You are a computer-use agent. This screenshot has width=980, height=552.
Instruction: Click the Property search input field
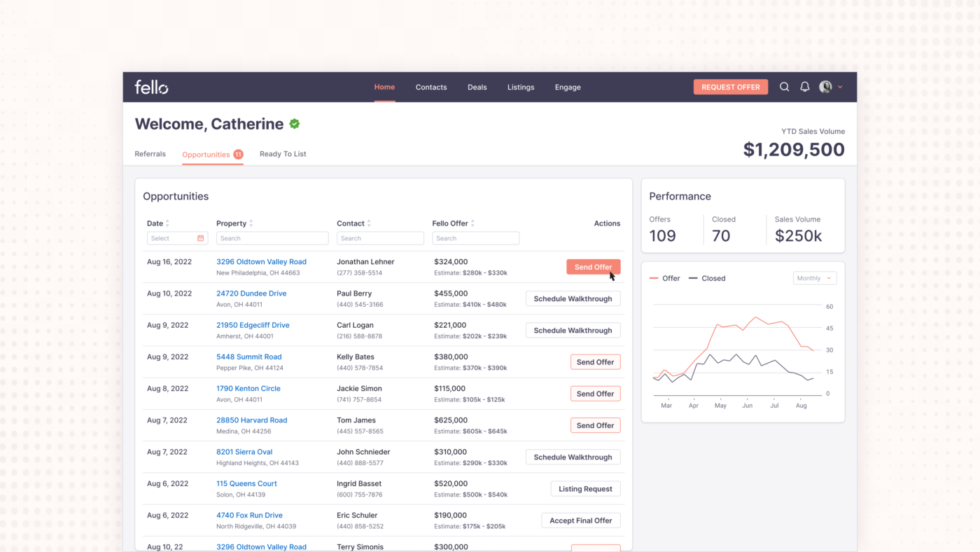click(272, 238)
